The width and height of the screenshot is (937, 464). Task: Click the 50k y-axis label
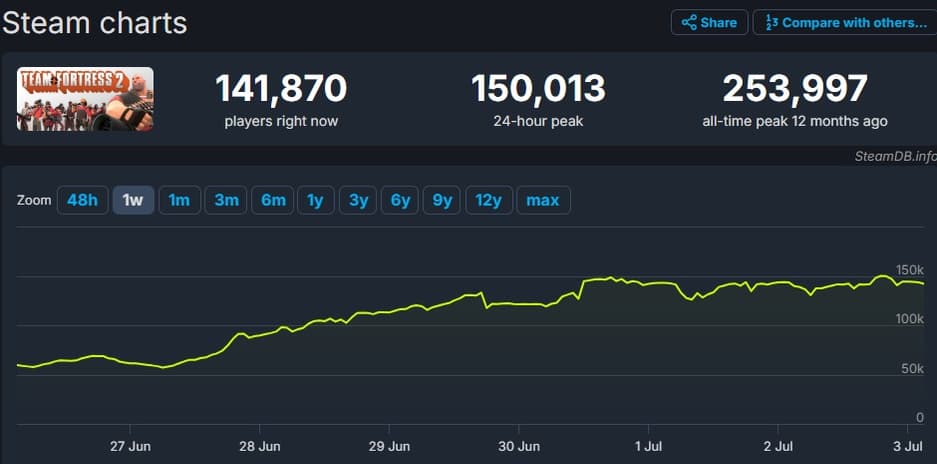pyautogui.click(x=913, y=368)
